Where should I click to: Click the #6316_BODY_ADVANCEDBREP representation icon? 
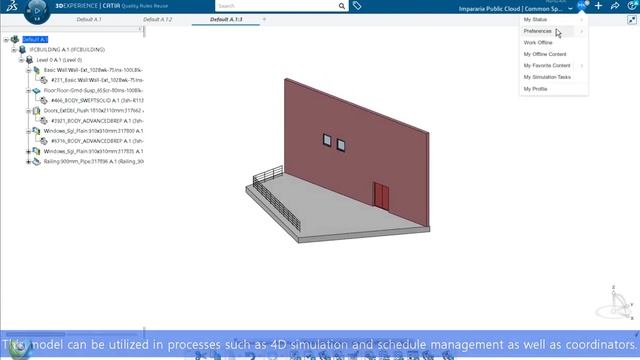point(44,141)
